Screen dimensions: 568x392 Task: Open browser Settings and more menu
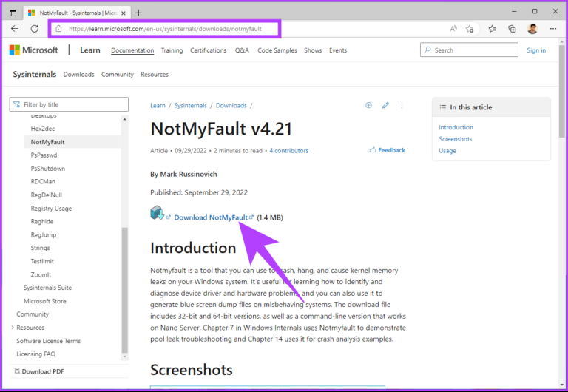coord(552,29)
